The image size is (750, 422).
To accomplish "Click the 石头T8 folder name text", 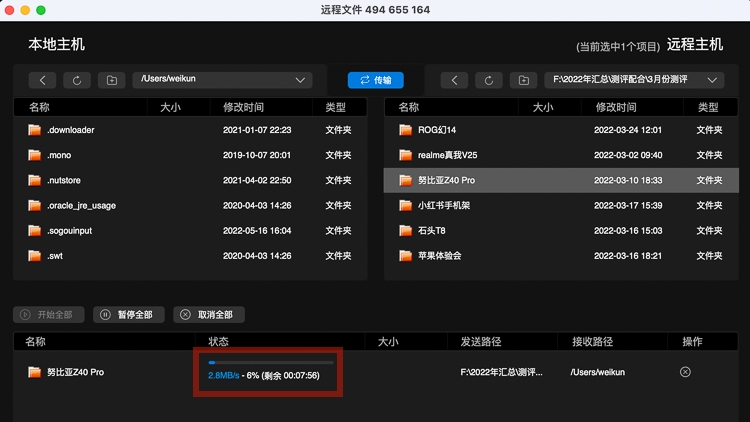I will point(431,231).
